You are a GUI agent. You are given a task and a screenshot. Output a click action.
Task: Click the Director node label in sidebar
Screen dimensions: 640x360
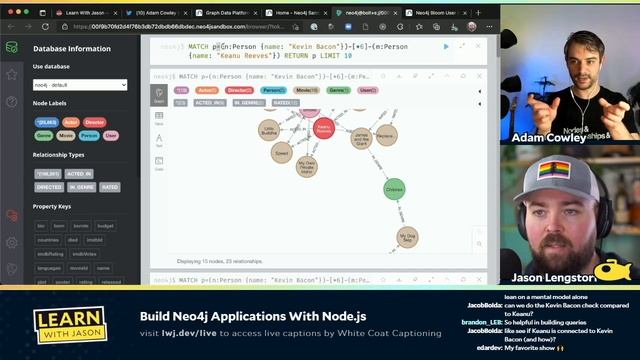click(x=95, y=122)
